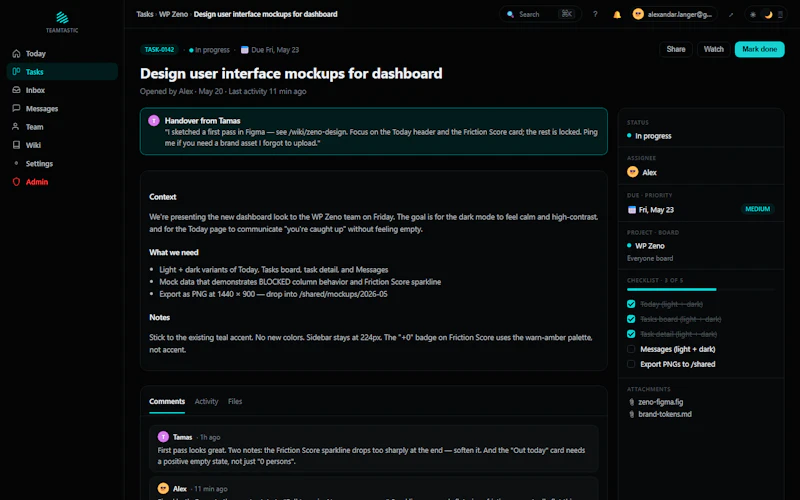800x500 pixels.
Task: Change the WP Zeno project selection
Action: 646,246
